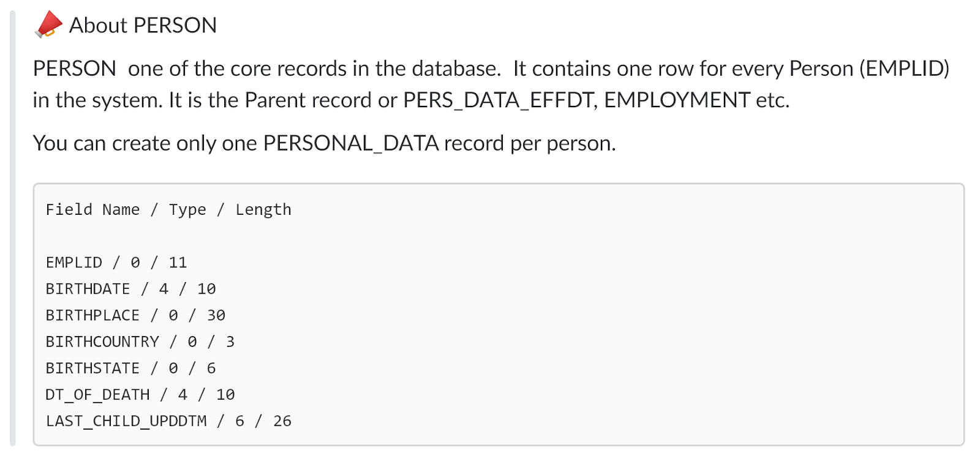Screen dimensions: 980x467
Task: Click the red megaphone icon
Action: click(48, 25)
